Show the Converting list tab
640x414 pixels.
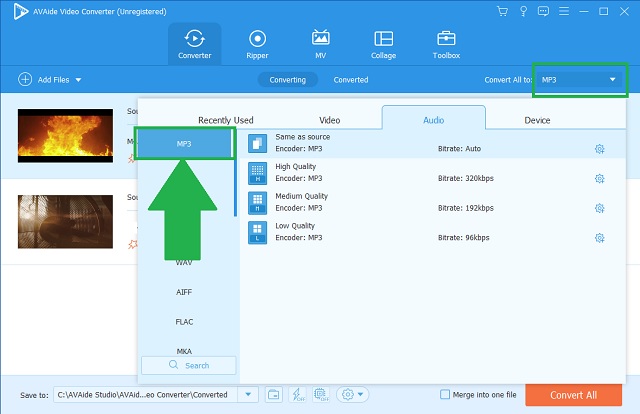[x=288, y=80]
